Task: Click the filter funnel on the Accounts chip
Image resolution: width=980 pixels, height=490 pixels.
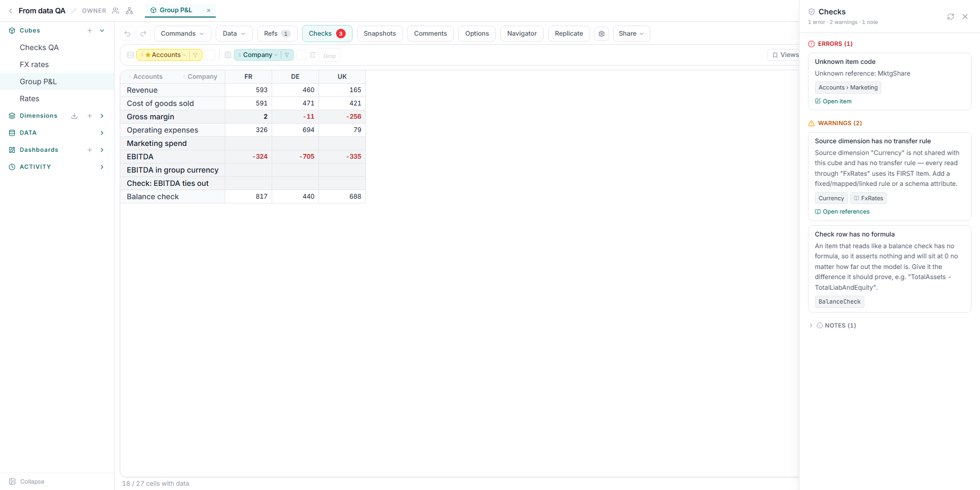Action: pyautogui.click(x=195, y=55)
